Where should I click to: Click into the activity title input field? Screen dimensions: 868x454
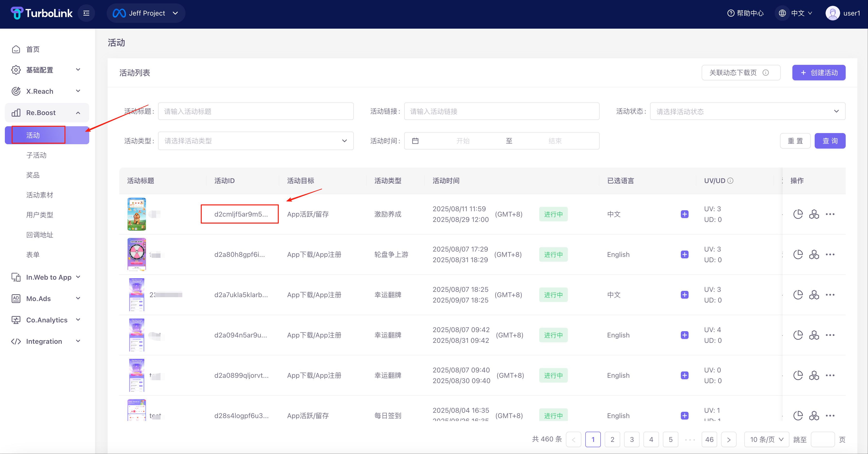tap(255, 111)
